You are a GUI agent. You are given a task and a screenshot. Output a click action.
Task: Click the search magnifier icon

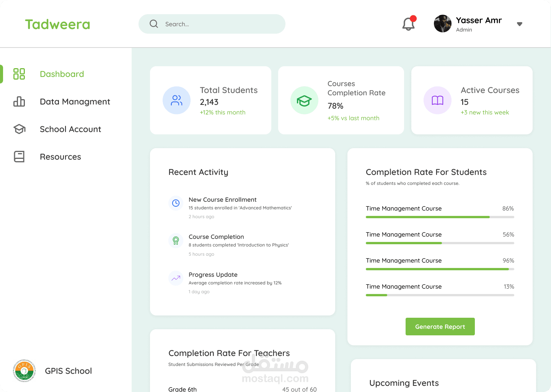[x=154, y=24]
